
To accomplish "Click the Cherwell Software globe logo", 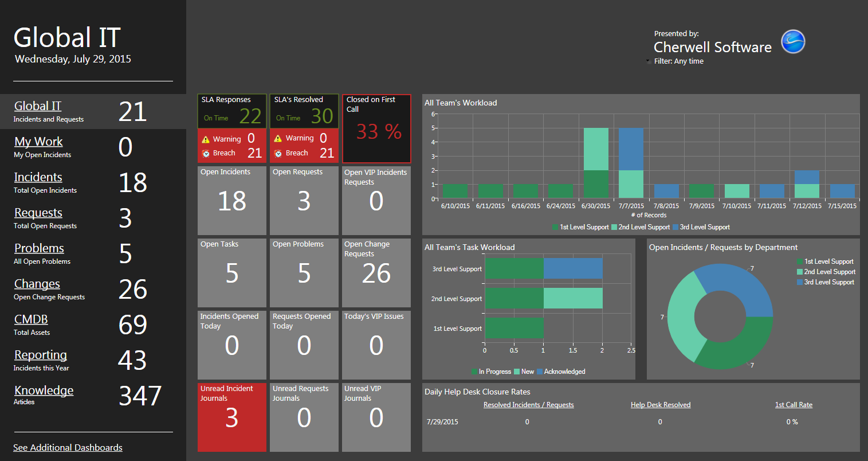I will click(794, 42).
